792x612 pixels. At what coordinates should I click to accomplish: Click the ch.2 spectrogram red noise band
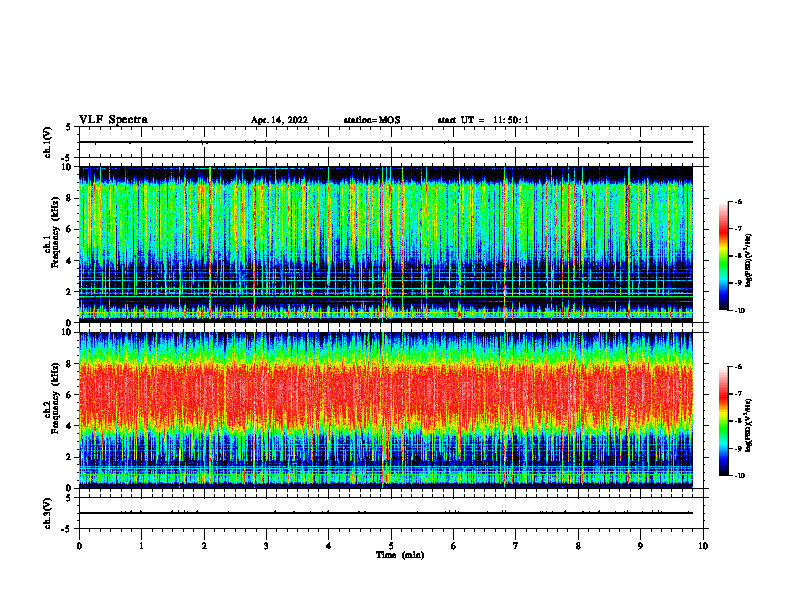tap(386, 395)
